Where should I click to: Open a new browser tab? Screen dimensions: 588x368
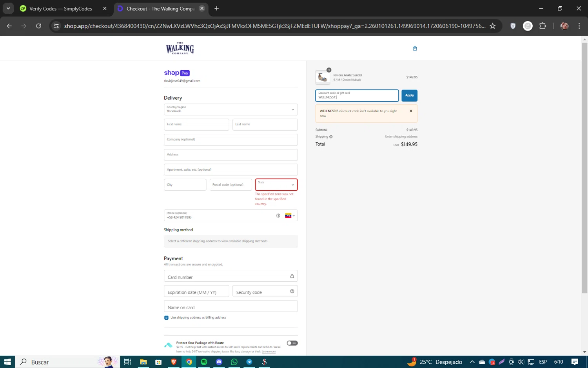pos(216,9)
